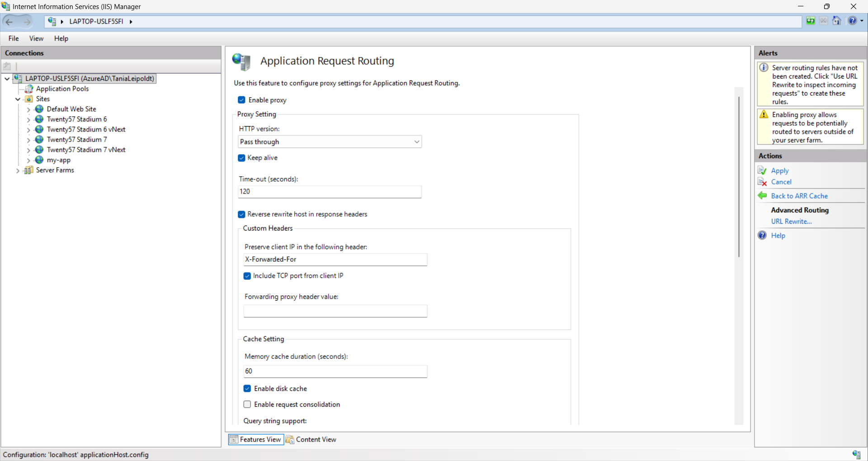Open the URL Rewrite link
868x461 pixels.
pos(791,221)
